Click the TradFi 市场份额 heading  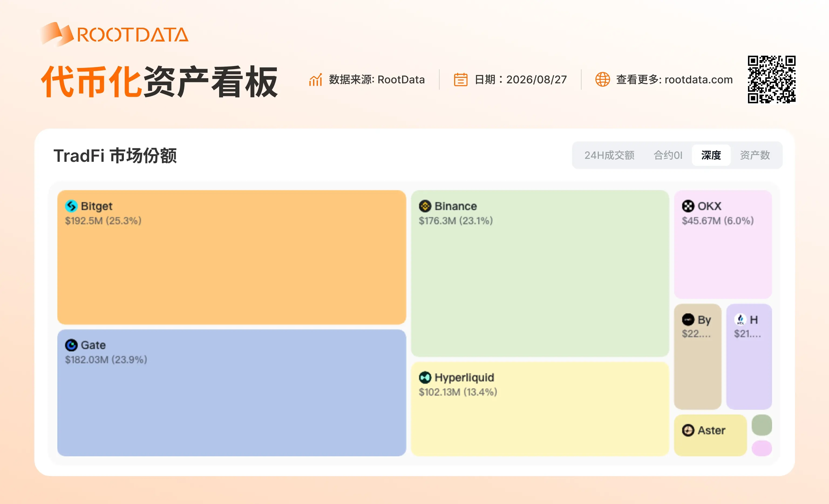pos(115,156)
